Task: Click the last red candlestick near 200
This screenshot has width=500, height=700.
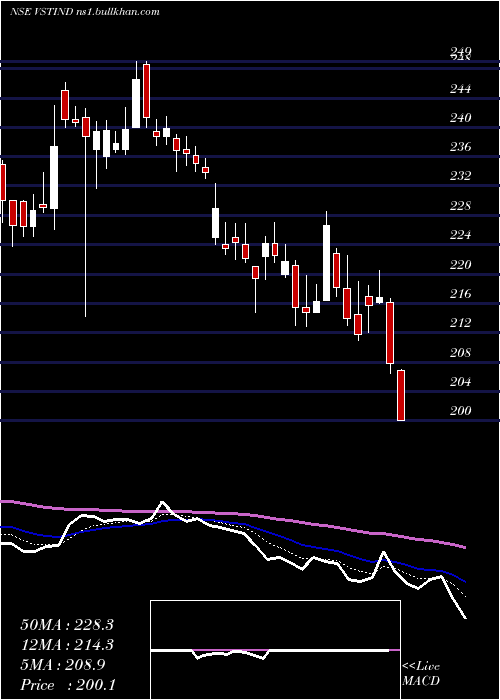Action: click(401, 395)
